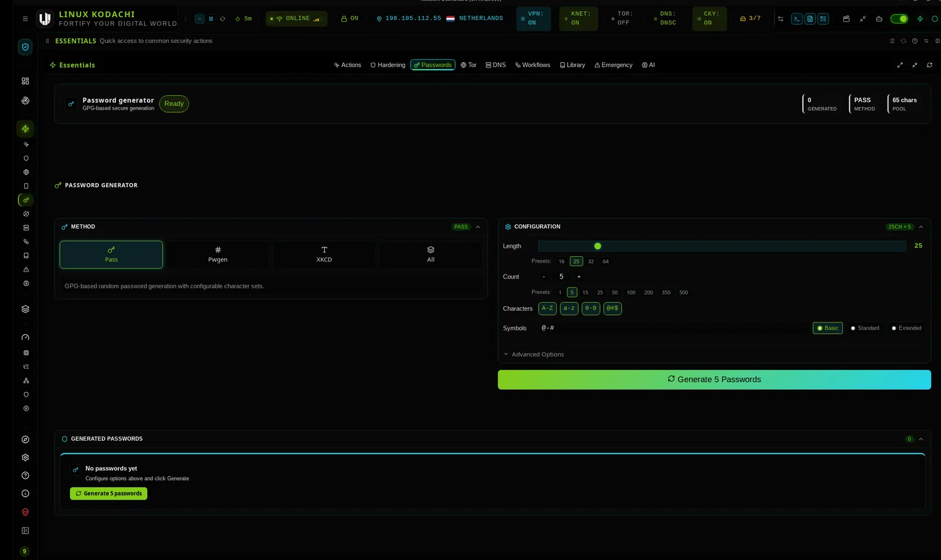The width and height of the screenshot is (941, 560).
Task: Choose the Pwgen method
Action: click(218, 254)
